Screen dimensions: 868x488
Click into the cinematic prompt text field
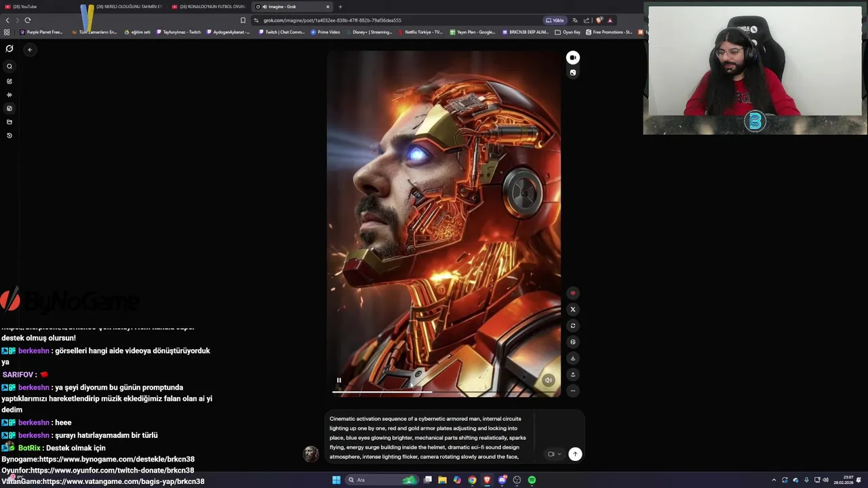(429, 438)
